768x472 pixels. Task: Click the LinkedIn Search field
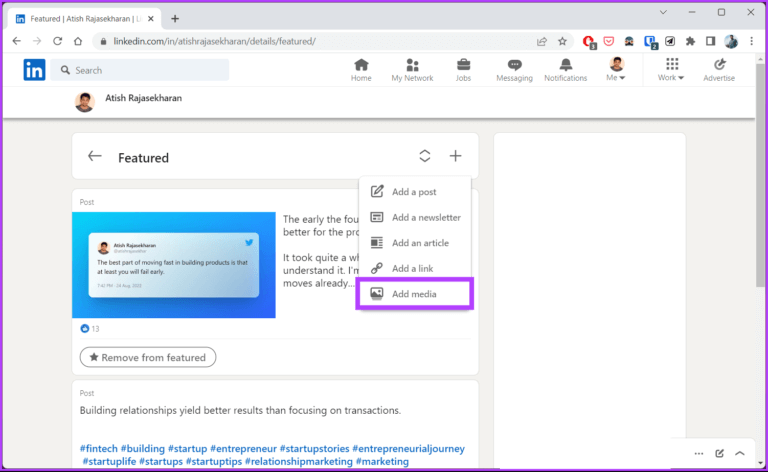tap(140, 70)
